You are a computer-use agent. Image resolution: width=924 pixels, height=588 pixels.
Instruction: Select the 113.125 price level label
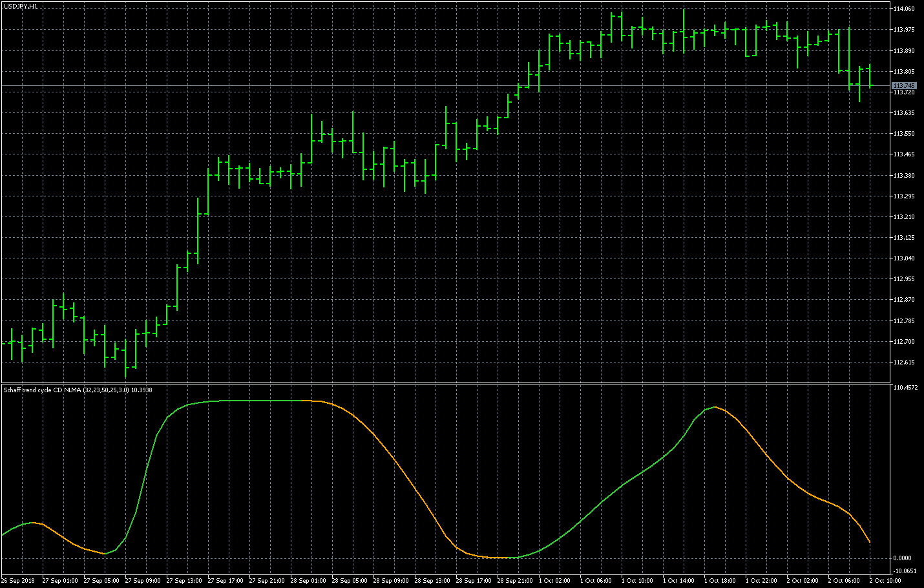(x=904, y=238)
